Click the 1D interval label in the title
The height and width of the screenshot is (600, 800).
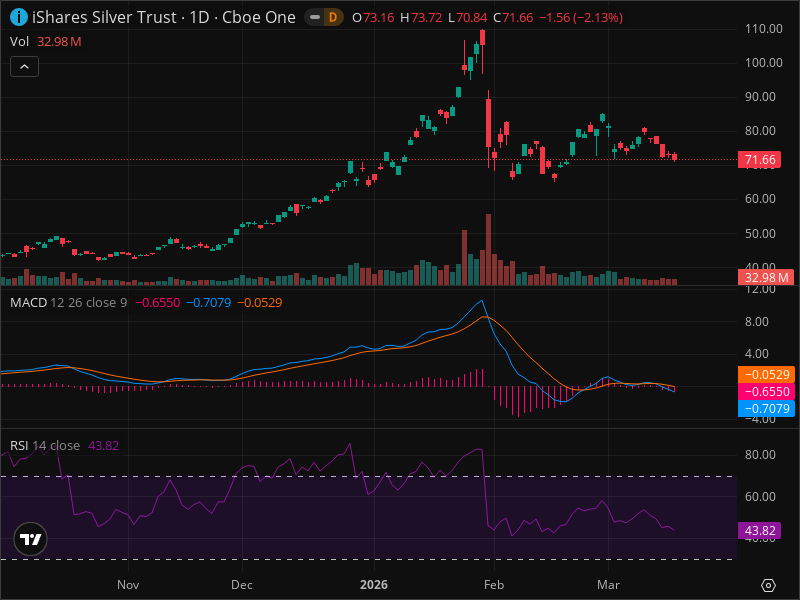point(199,17)
